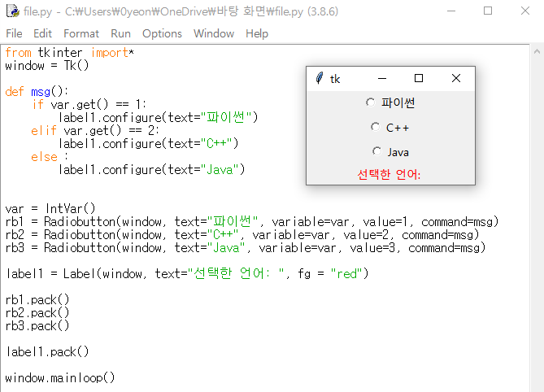Click the 'else :' line
The width and height of the screenshot is (544, 392).
(50, 157)
